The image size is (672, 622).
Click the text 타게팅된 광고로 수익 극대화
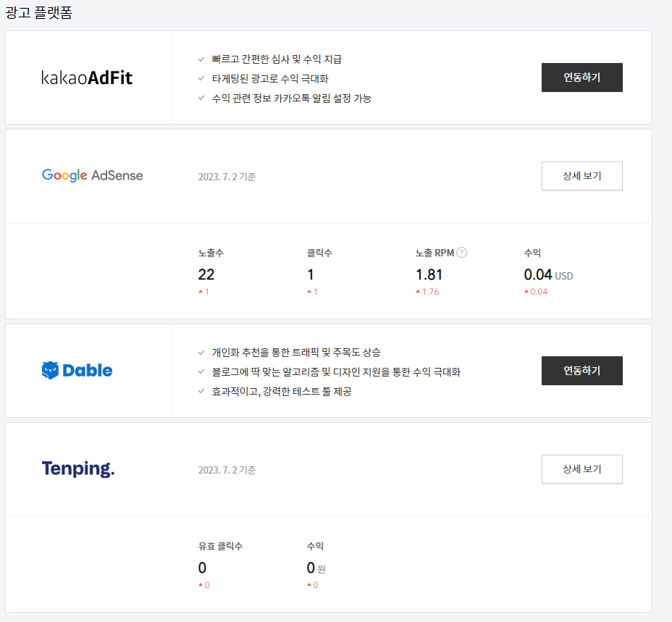click(x=270, y=79)
